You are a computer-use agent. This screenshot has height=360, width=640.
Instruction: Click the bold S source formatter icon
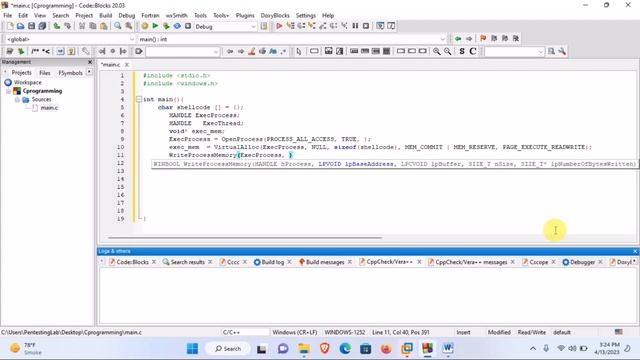[462, 51]
